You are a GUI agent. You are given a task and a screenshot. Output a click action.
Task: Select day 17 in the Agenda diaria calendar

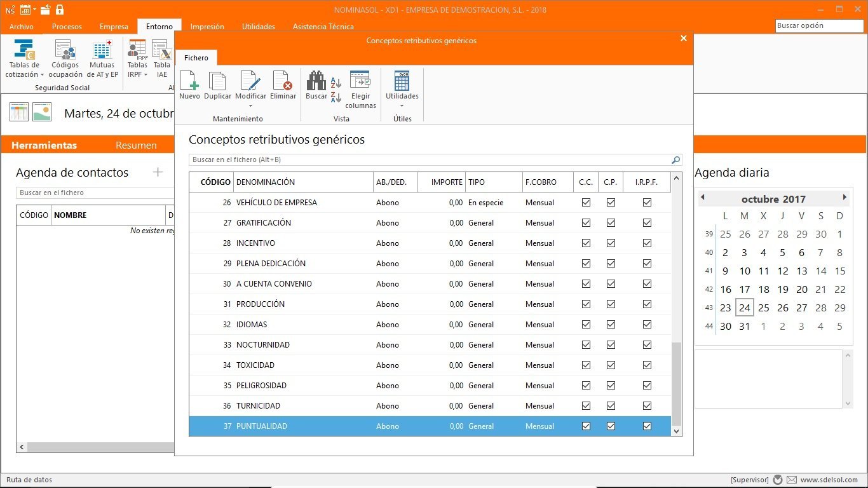point(745,289)
